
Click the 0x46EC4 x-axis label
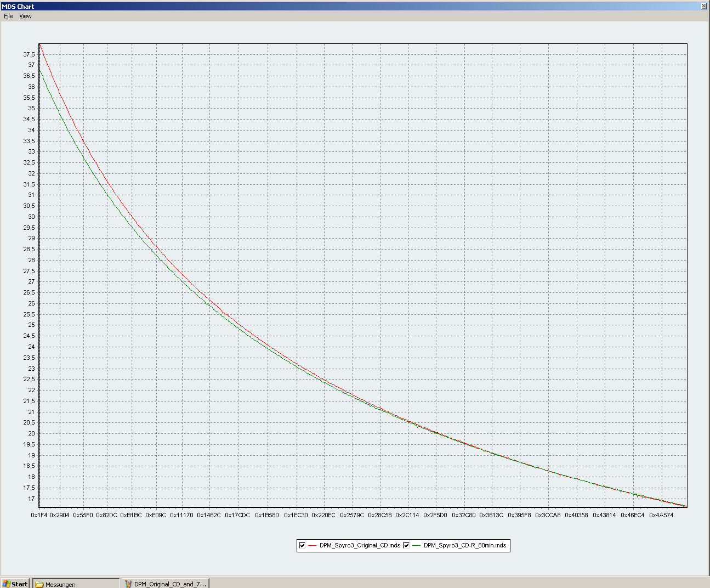coord(633,515)
